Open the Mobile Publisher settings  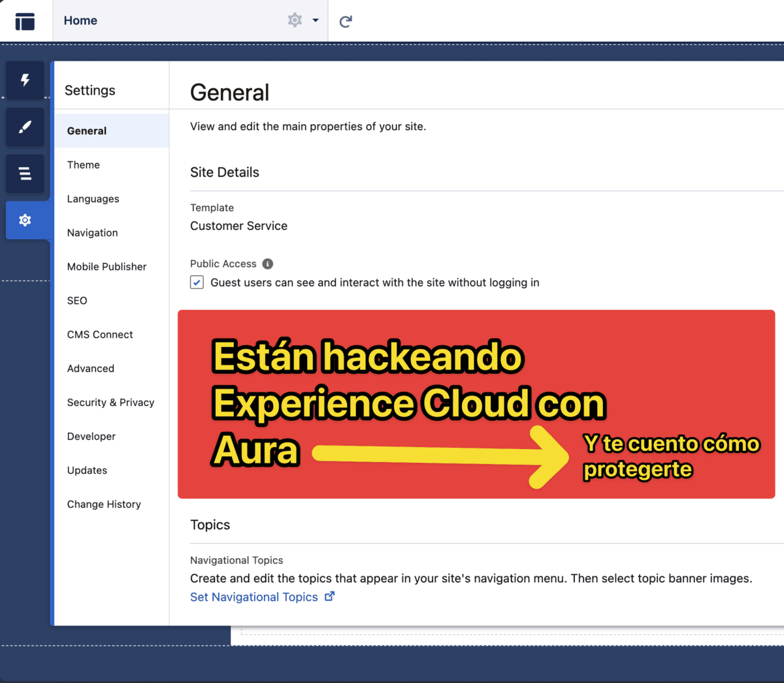point(106,267)
